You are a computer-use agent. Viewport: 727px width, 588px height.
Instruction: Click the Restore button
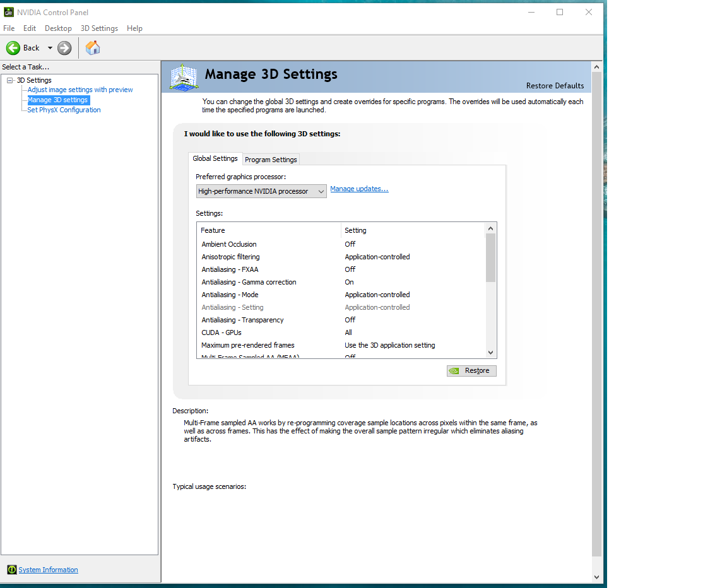pyautogui.click(x=471, y=371)
